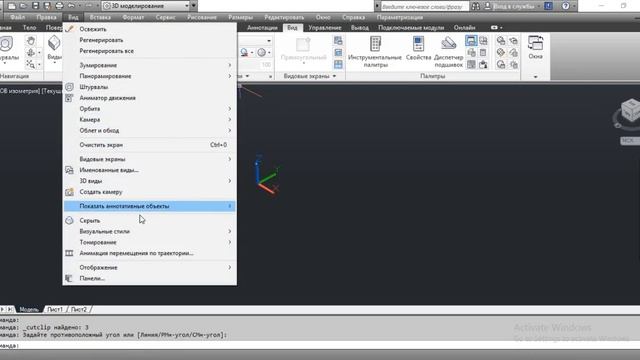Viewport: 640px width, 360px height.
Task: Open the Вставка menu
Action: coord(100,17)
